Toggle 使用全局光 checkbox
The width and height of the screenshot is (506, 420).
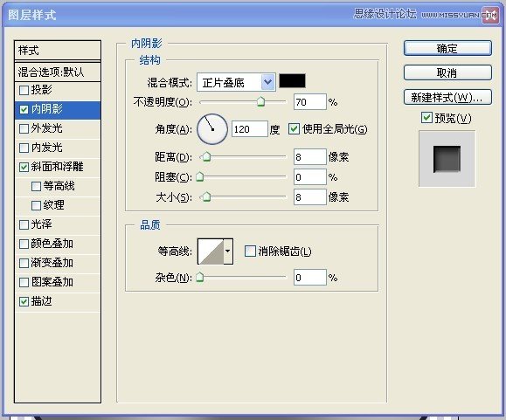point(294,129)
